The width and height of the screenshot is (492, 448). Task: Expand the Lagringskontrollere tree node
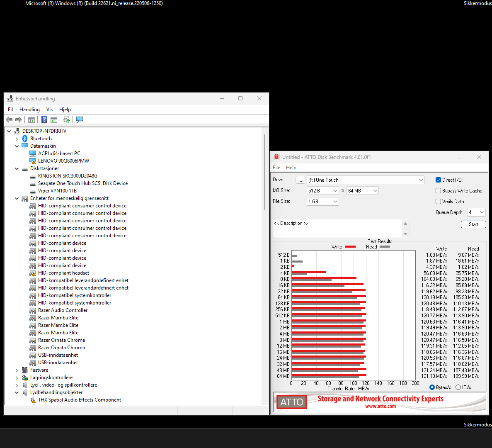(x=17, y=377)
